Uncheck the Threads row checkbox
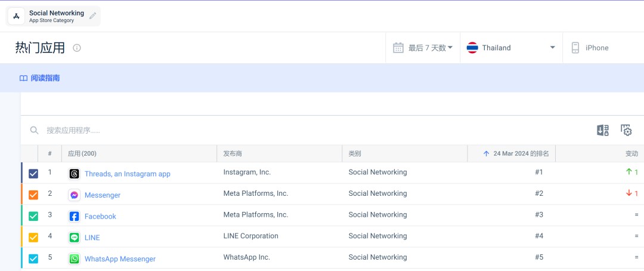Viewport: 644px width, 271px height. (x=33, y=174)
